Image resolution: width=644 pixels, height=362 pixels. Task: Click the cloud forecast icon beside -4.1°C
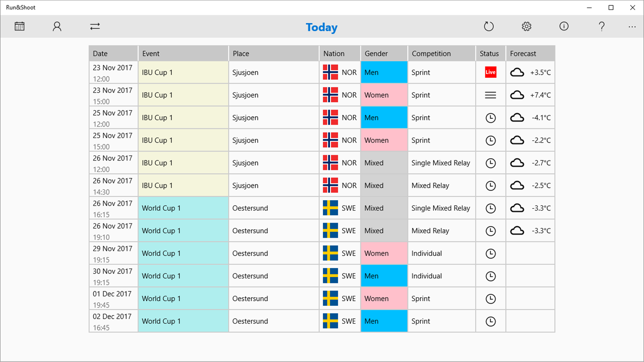517,118
